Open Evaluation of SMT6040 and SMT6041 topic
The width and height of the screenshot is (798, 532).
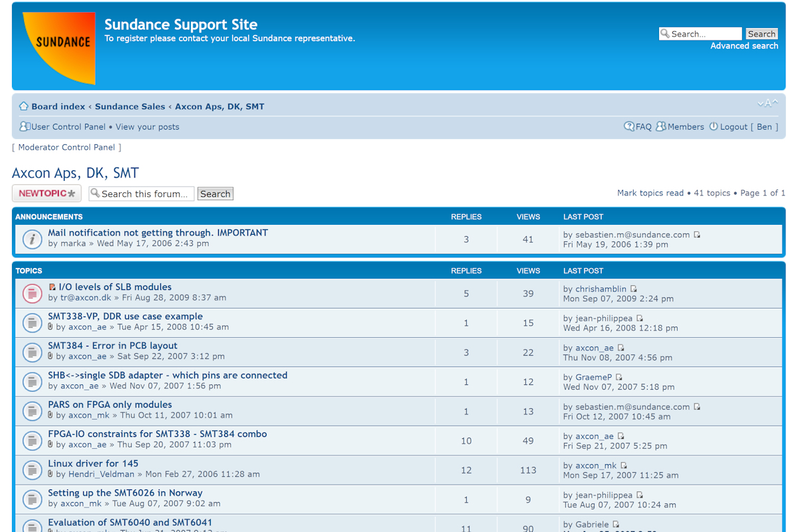tap(130, 522)
